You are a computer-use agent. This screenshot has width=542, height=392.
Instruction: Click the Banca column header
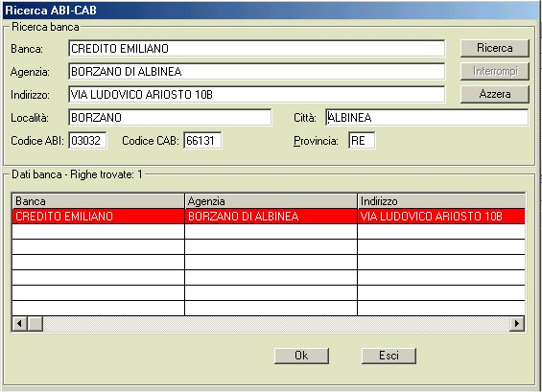pyautogui.click(x=98, y=201)
